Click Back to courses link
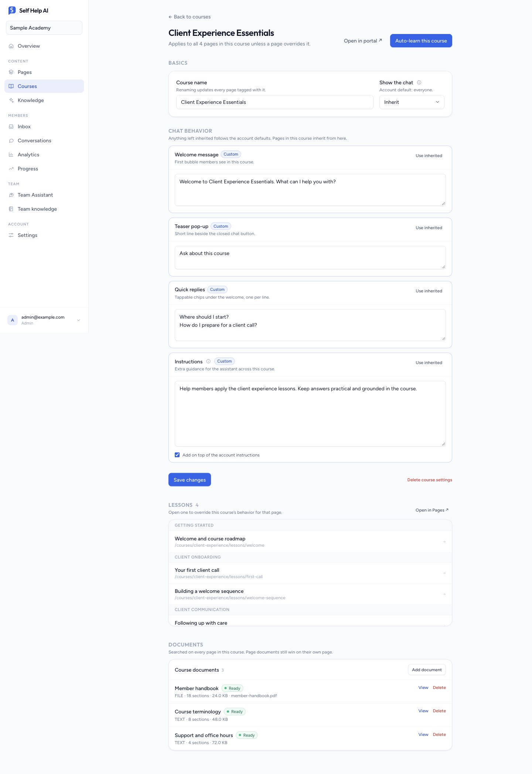Viewport: 532px width, 774px height. click(190, 17)
